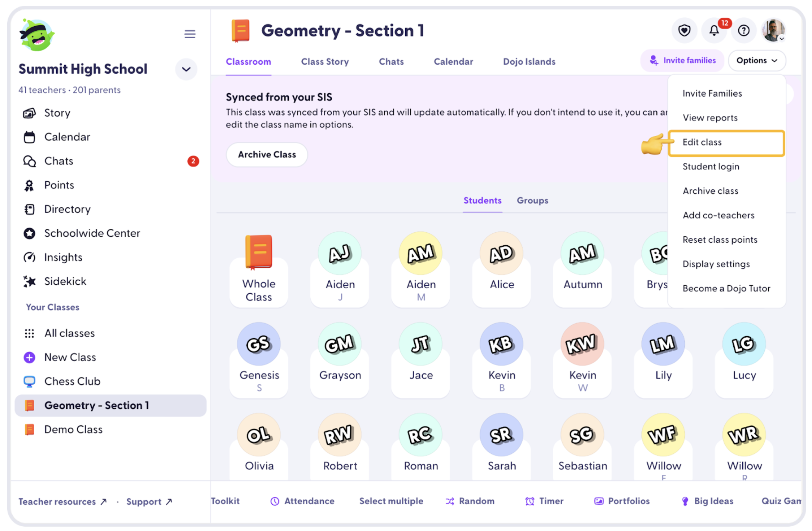The height and width of the screenshot is (531, 812).
Task: Start the Timer tool
Action: pyautogui.click(x=545, y=501)
